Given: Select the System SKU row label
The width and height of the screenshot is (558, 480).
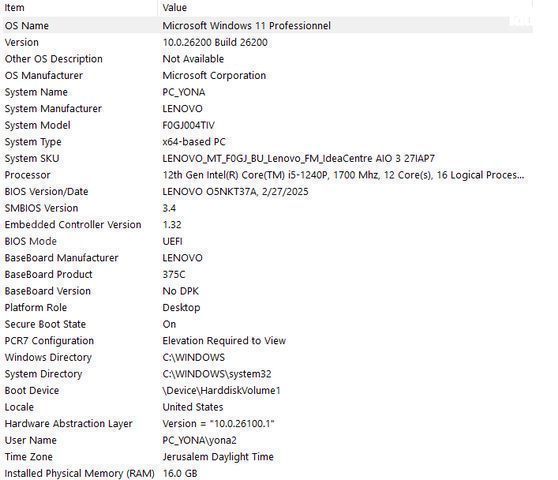Looking at the screenshot, I should 32,158.
